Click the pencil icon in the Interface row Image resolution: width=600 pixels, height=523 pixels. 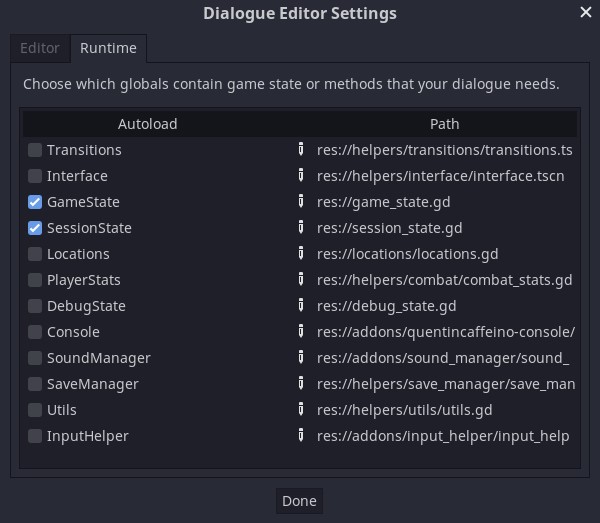pyautogui.click(x=301, y=175)
